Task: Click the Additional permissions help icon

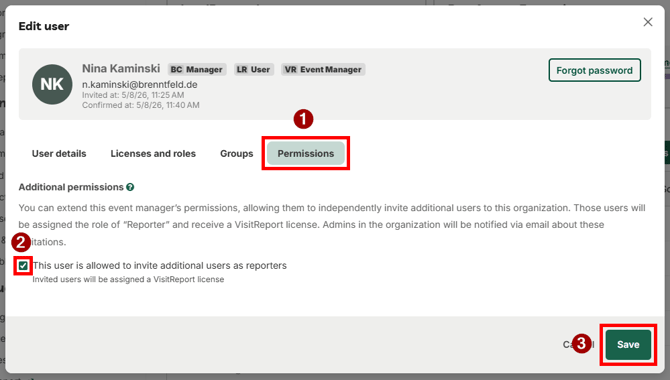Action: (x=130, y=187)
